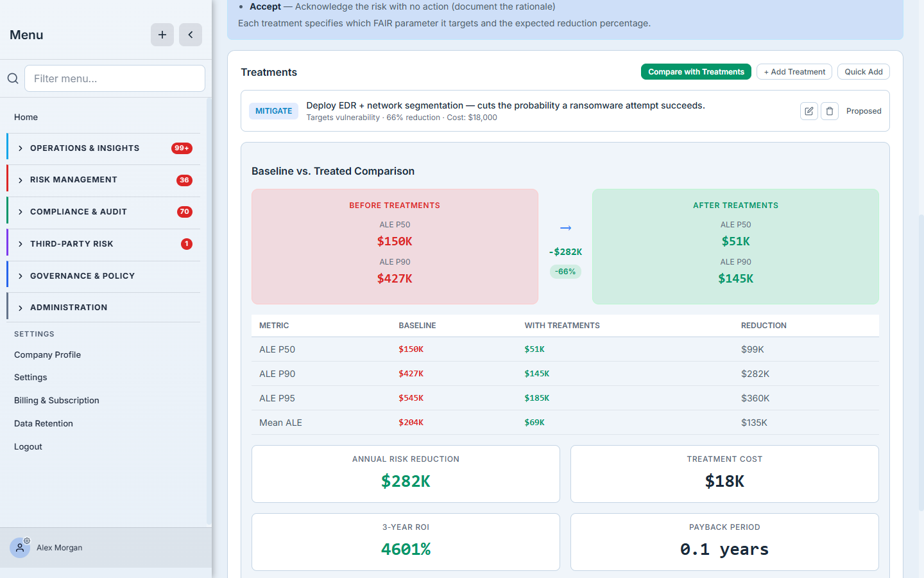Click the ALE P50 row label
The width and height of the screenshot is (924, 578).
click(x=277, y=349)
